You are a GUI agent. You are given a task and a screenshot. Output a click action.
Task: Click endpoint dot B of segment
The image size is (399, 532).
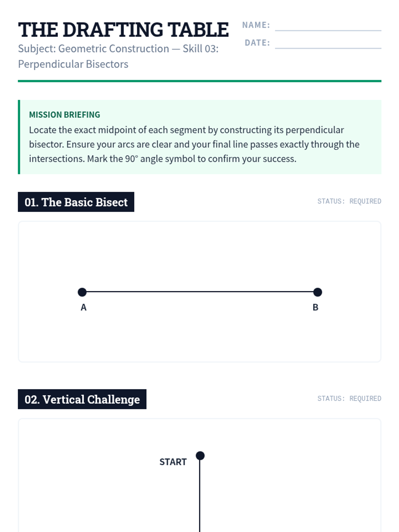318,292
